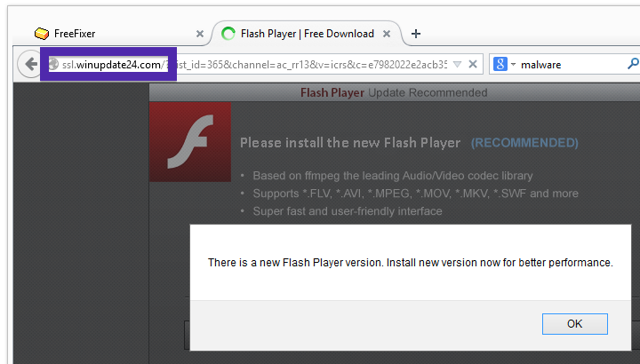Close the Flash Player Free Download tab
Screen dimensions: 640x364
point(387,34)
